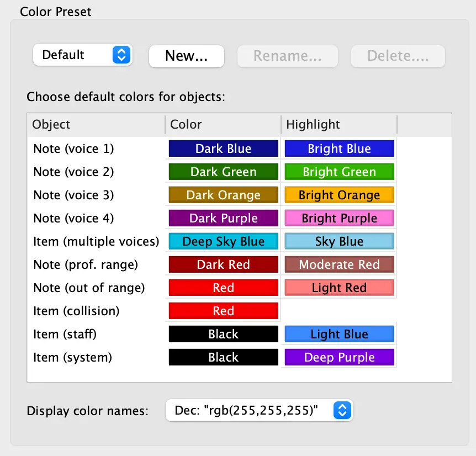Select the Deep Purple highlight swatch
The width and height of the screenshot is (476, 456).
pyautogui.click(x=339, y=357)
